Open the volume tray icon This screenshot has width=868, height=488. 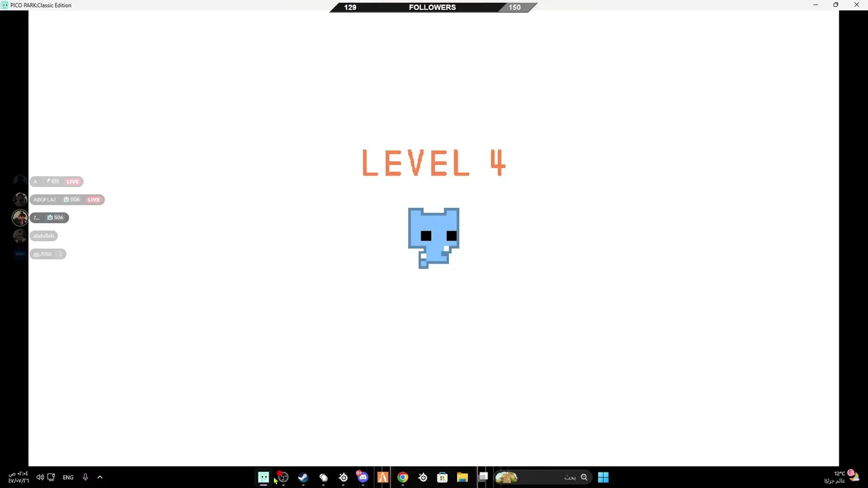(39, 477)
